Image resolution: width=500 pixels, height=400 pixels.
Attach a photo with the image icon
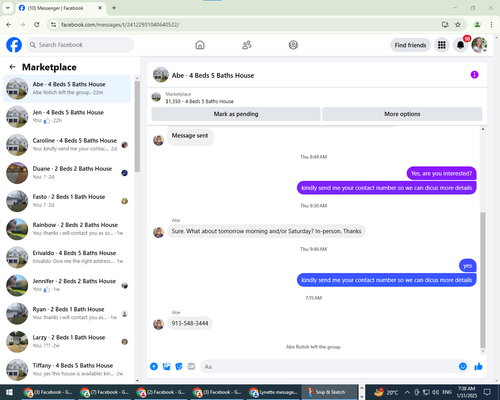(x=166, y=367)
